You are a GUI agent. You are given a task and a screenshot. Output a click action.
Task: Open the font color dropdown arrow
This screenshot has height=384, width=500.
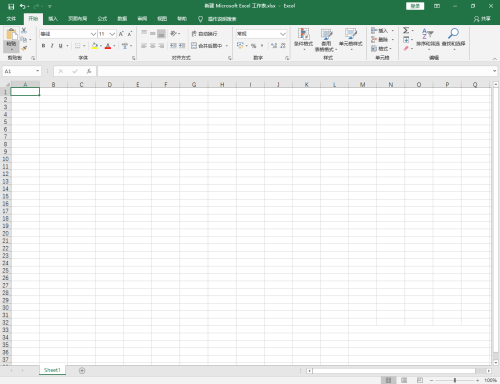coord(114,46)
